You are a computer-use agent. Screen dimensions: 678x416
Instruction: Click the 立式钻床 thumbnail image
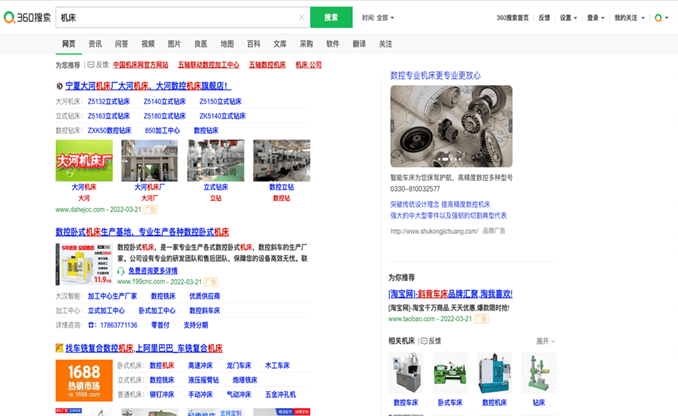coord(215,160)
